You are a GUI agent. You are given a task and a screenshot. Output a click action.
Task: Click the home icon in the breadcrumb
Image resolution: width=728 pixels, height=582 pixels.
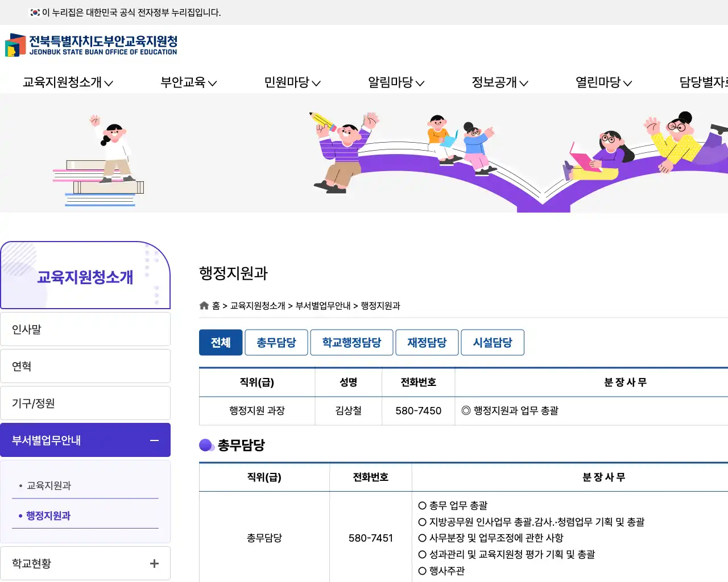tap(204, 305)
